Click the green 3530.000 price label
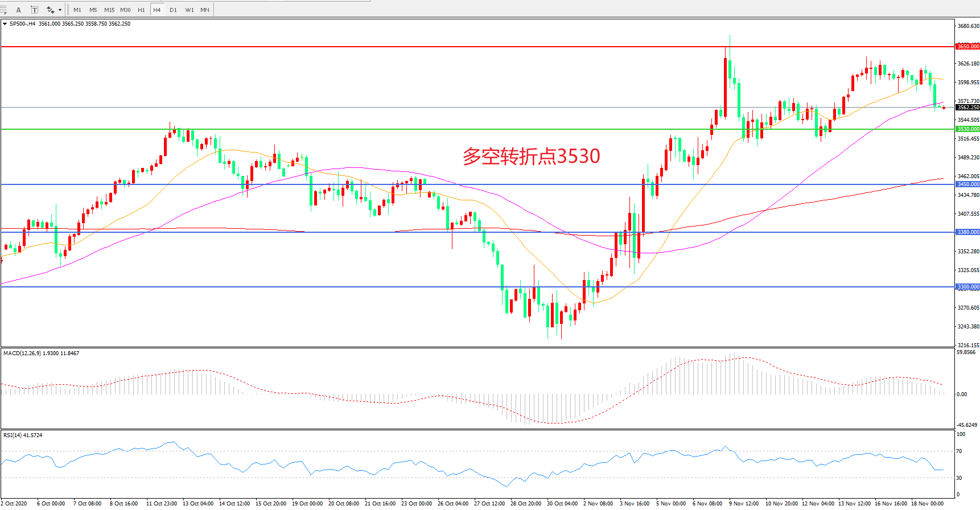The height and width of the screenshot is (510, 980). (x=967, y=129)
